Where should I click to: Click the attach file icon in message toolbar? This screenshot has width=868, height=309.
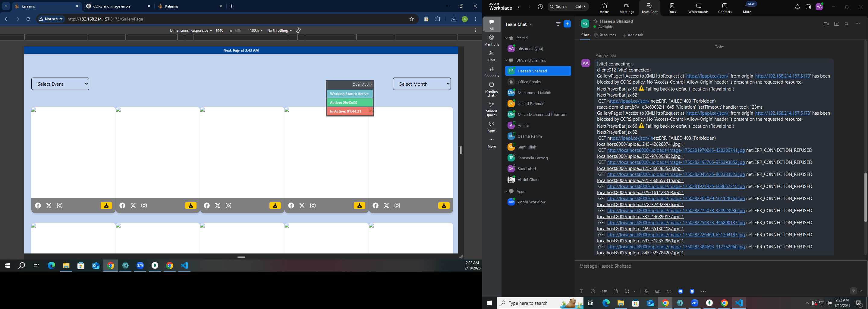point(616,291)
